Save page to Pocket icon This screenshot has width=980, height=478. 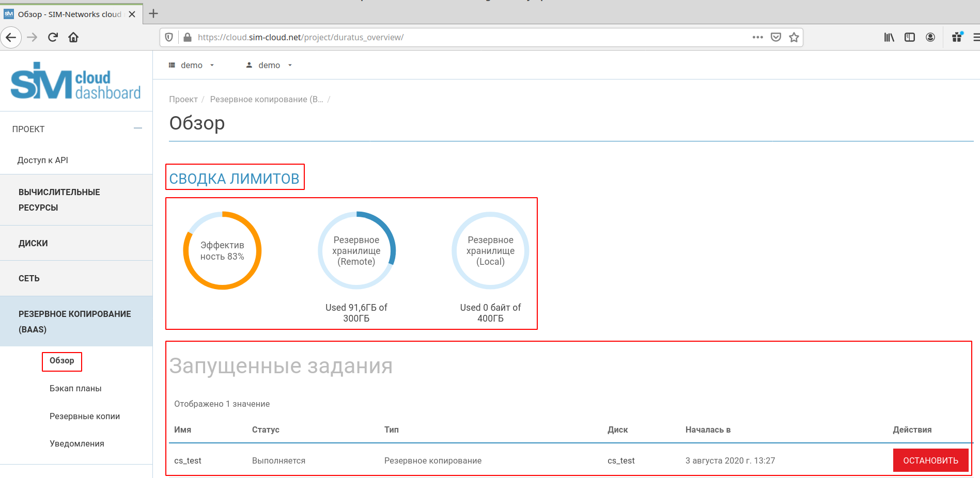click(x=775, y=37)
